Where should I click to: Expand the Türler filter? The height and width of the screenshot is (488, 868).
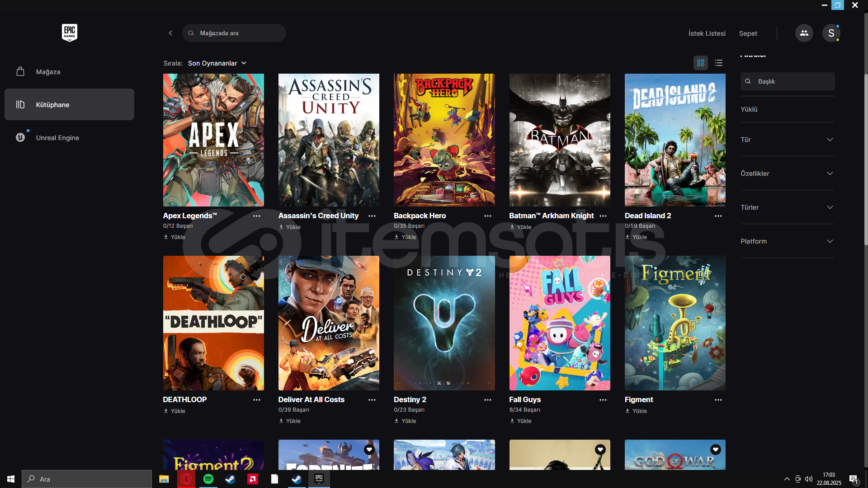[787, 207]
